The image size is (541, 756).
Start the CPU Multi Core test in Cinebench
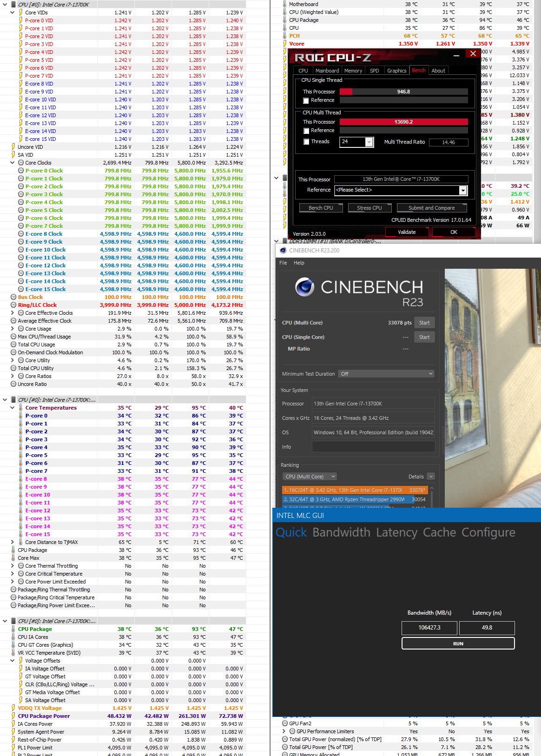click(x=424, y=323)
